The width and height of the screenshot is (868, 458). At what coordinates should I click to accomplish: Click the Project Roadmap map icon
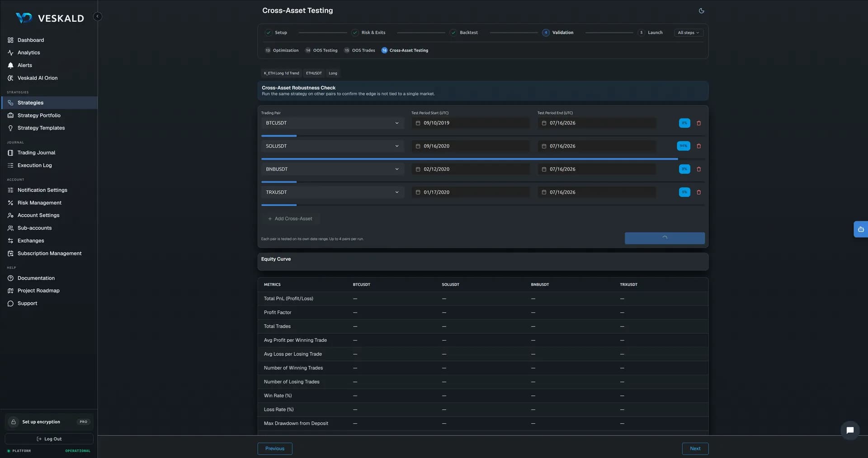[x=10, y=291]
